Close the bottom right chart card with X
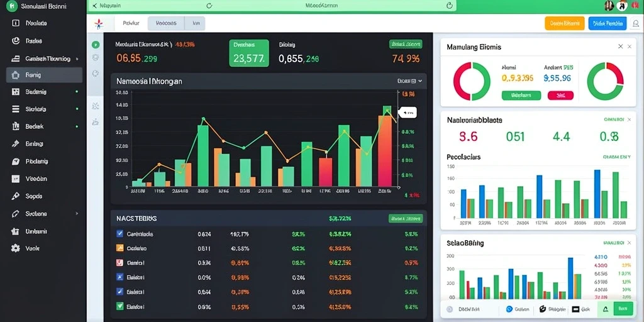This screenshot has height=322, width=644. (629, 243)
